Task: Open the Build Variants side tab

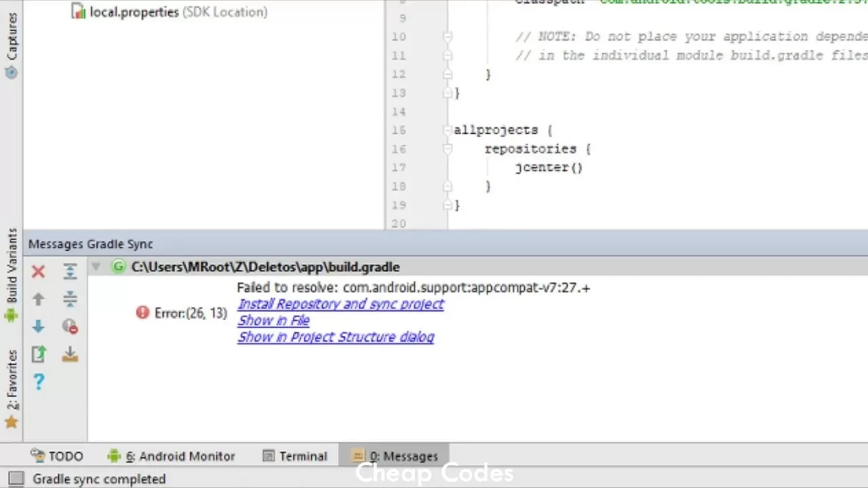Action: 12,275
